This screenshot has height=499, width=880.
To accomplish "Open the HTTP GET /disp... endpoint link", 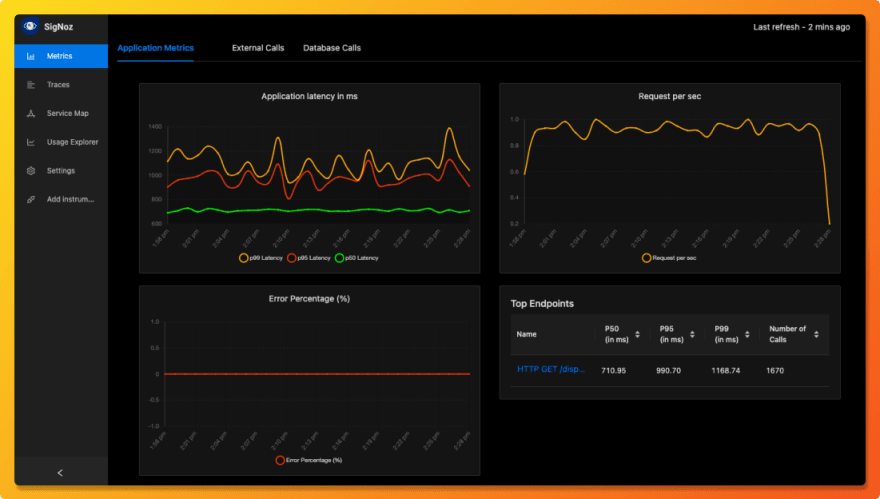I will click(551, 369).
